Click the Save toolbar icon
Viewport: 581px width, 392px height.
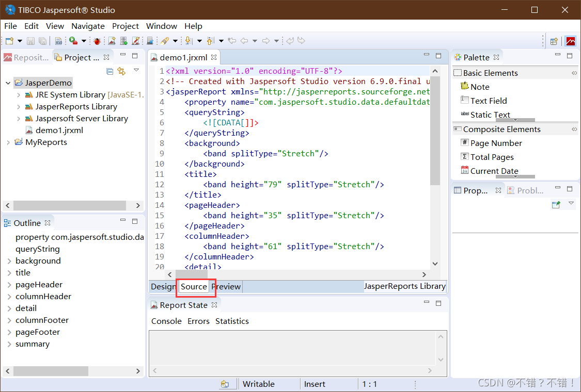click(x=31, y=41)
